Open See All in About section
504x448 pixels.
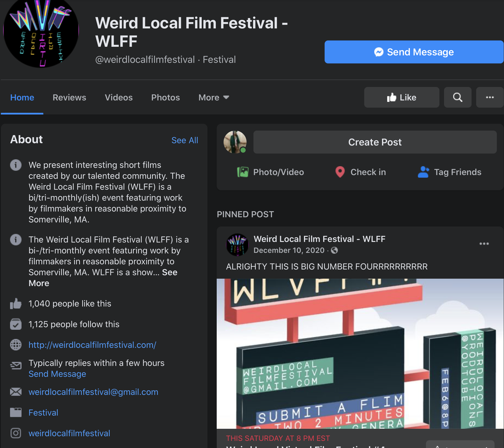coord(185,140)
